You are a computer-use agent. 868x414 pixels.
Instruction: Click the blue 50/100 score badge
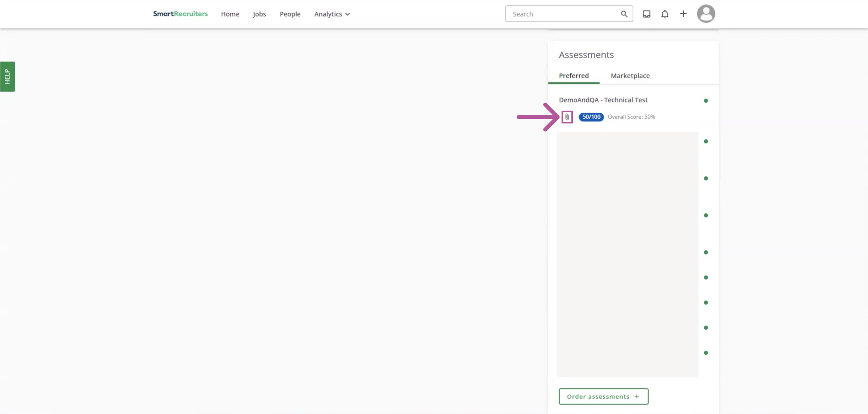(x=591, y=117)
